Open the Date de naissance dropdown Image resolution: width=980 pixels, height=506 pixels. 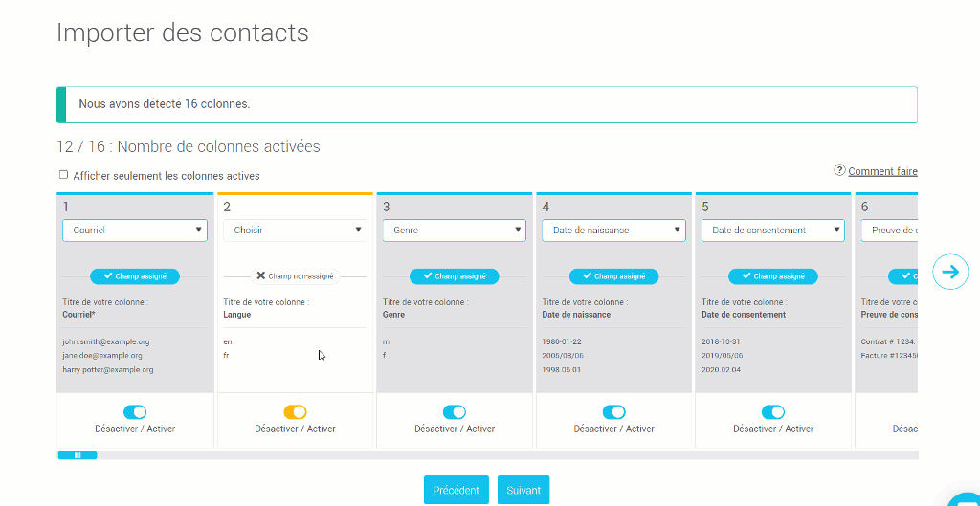[x=613, y=231]
